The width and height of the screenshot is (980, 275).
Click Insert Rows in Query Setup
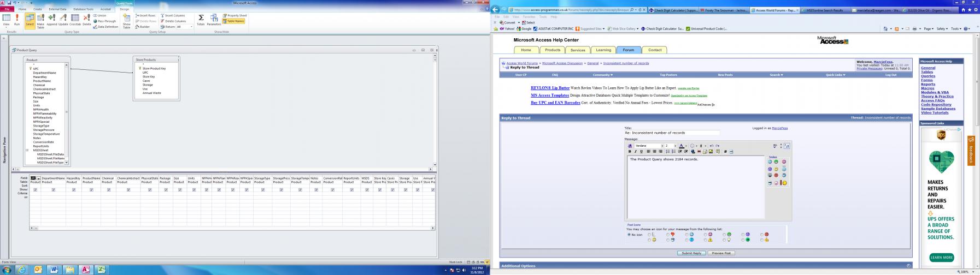pyautogui.click(x=145, y=16)
